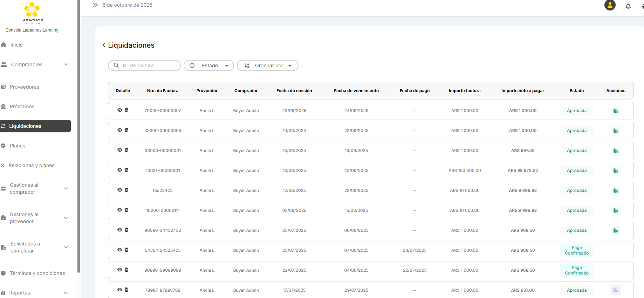
Task: Open Relaciones y planes menu item
Action: pos(31,165)
